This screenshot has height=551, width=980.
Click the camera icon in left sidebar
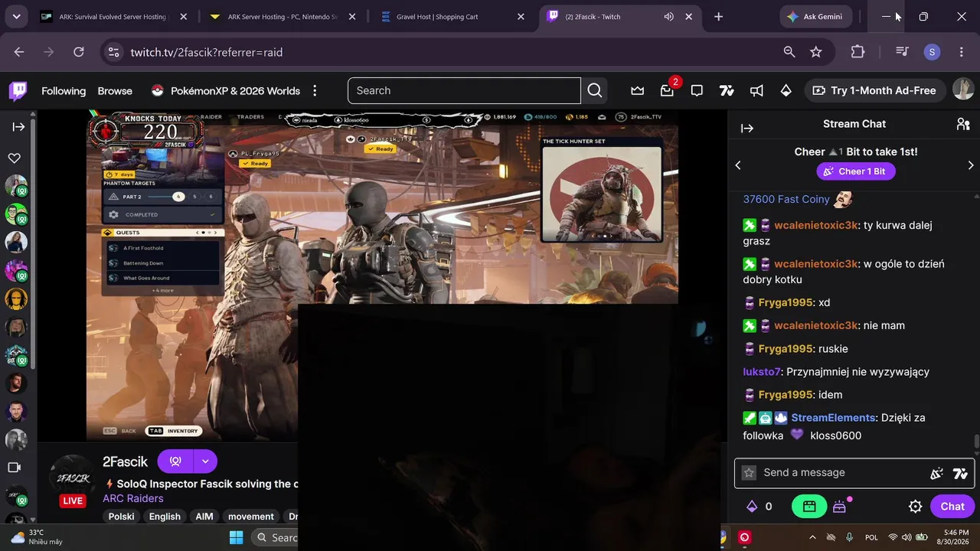tap(15, 468)
